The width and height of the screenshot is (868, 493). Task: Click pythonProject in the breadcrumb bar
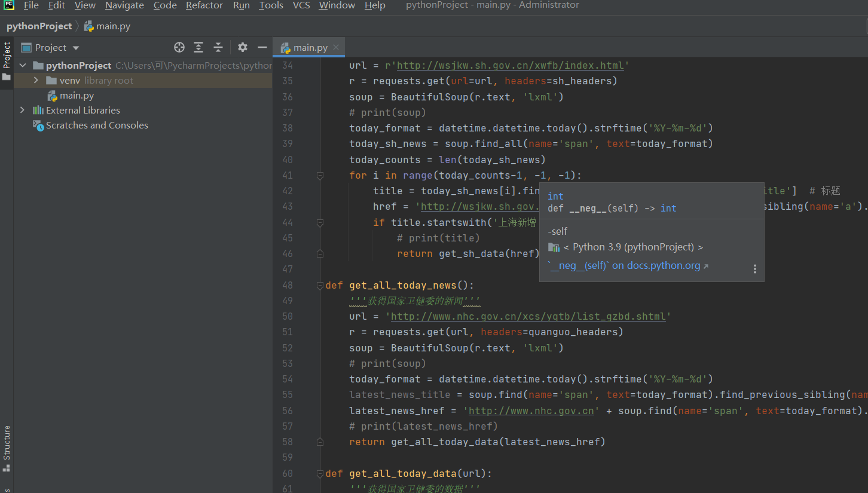tap(39, 26)
